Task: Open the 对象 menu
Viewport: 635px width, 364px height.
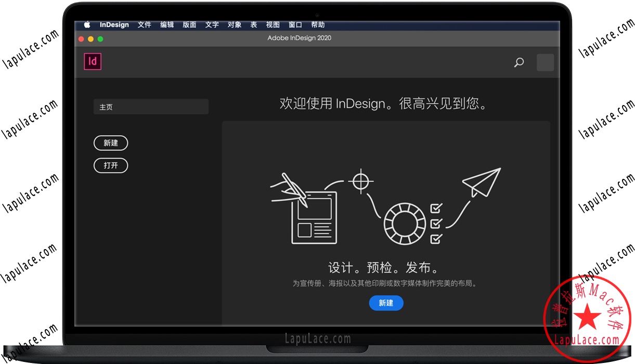Action: click(x=235, y=25)
